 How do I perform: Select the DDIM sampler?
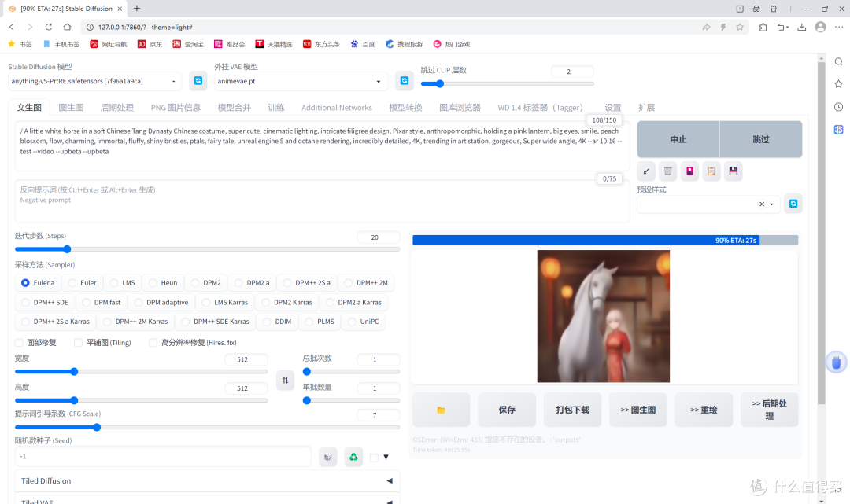click(x=277, y=322)
